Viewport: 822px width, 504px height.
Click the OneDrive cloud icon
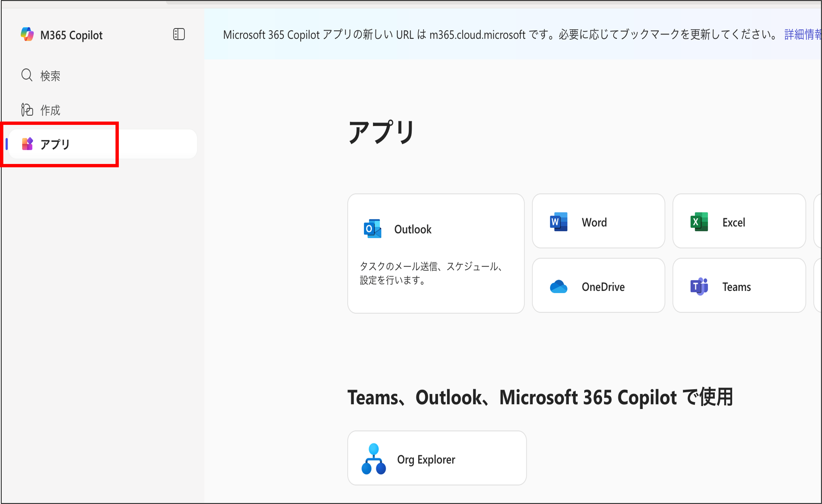[559, 286]
